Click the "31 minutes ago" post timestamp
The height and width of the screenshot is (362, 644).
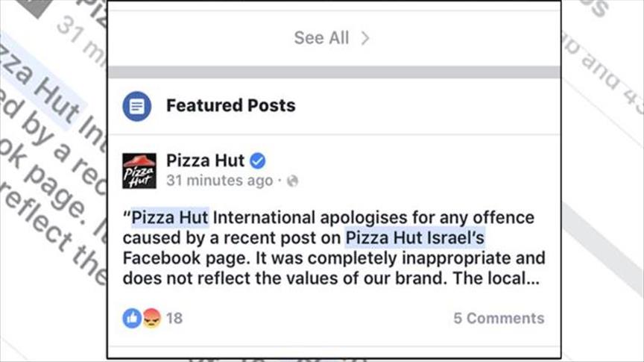pos(219,181)
